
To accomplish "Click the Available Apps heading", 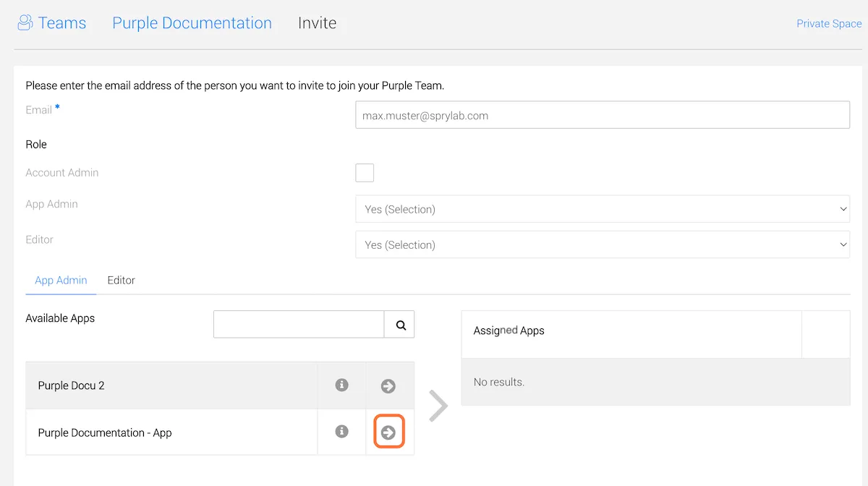I will [x=60, y=318].
